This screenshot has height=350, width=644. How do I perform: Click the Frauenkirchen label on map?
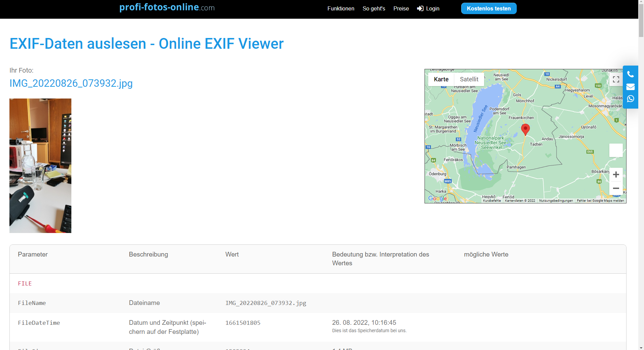(521, 118)
